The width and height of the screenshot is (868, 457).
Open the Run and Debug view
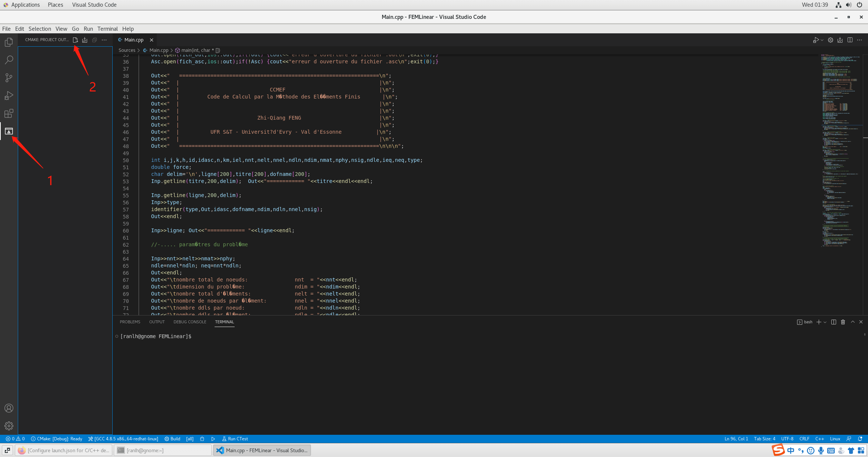click(x=9, y=96)
